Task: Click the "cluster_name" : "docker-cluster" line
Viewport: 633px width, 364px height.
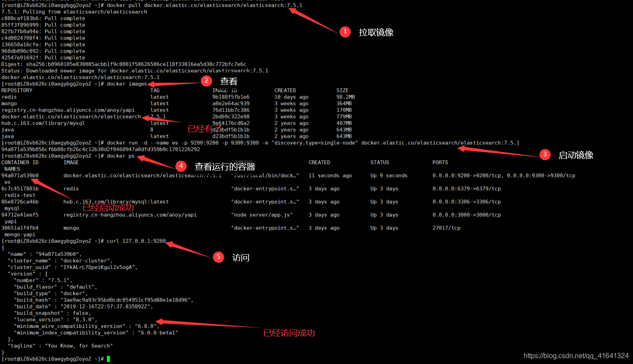Action: click(x=60, y=261)
